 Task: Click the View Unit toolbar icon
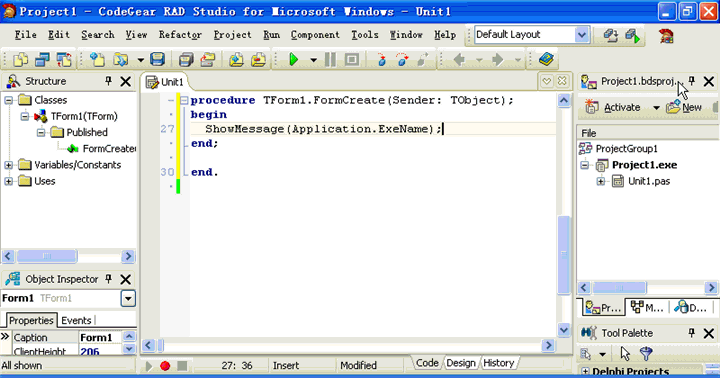pyautogui.click(x=20, y=59)
